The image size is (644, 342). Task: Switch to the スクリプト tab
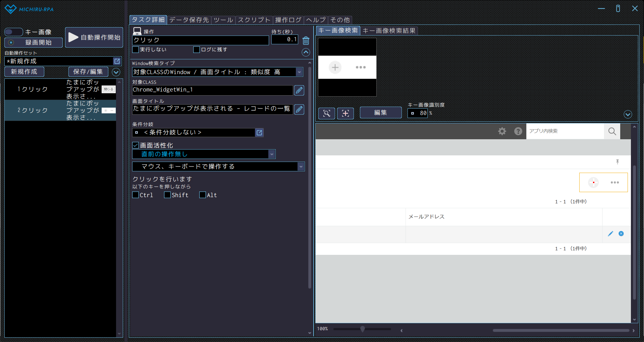(254, 20)
